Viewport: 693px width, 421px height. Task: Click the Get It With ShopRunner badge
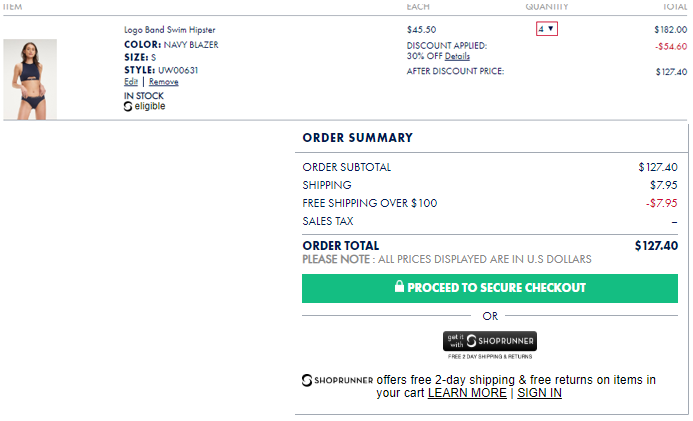click(490, 342)
